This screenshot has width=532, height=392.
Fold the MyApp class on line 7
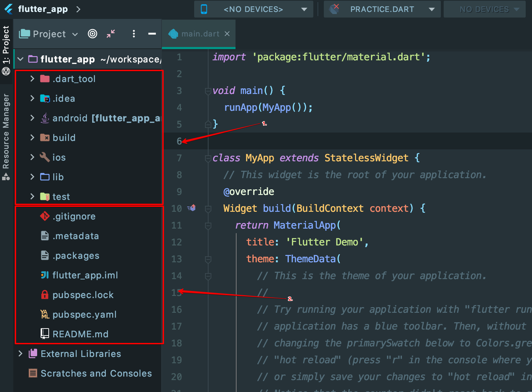click(208, 158)
